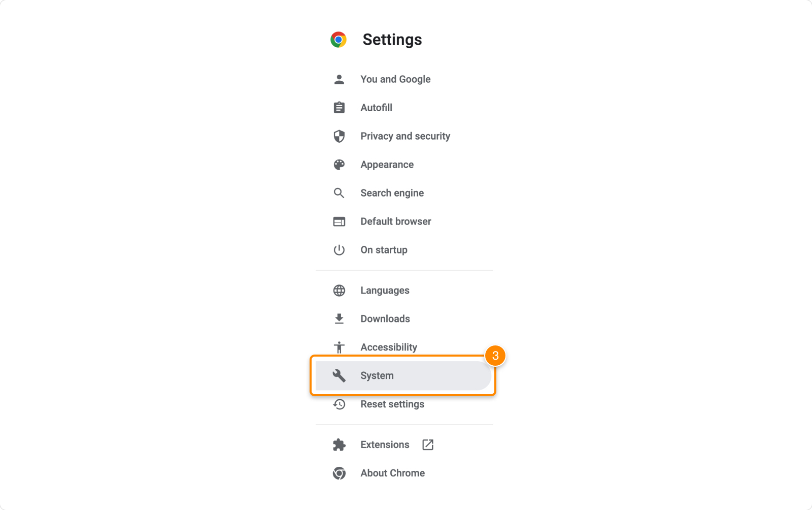Screen dimensions: 812x510
Task: Select the Appearance palette icon
Action: coord(339,164)
